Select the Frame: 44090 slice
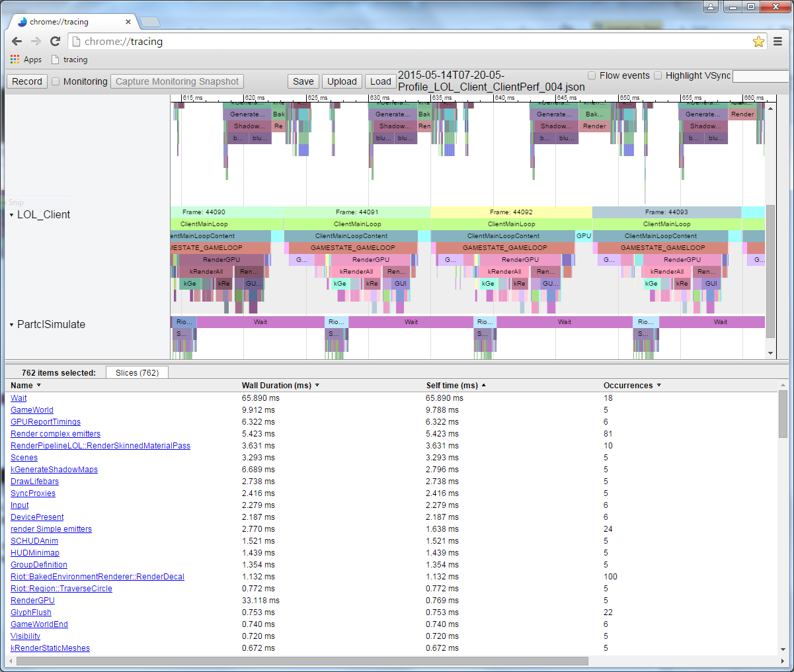 pos(227,212)
